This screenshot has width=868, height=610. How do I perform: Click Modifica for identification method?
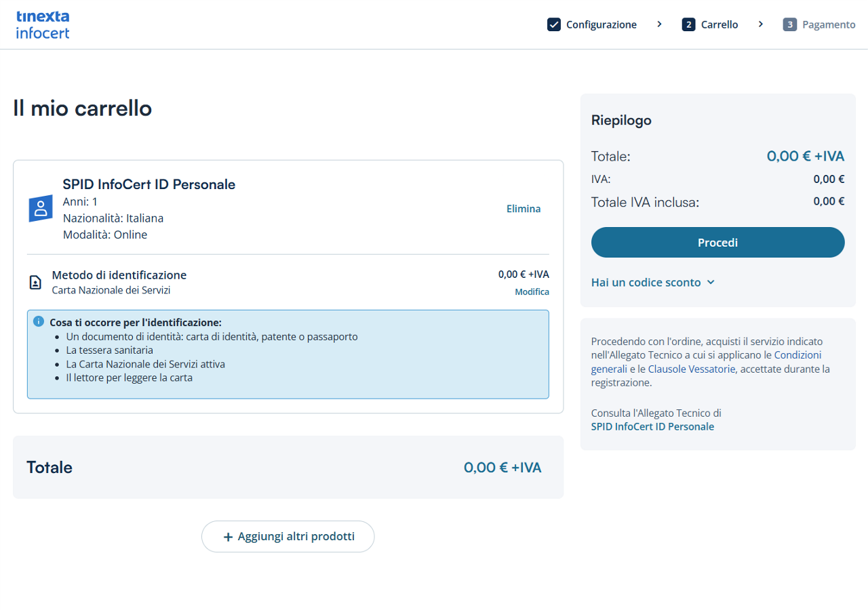point(532,292)
